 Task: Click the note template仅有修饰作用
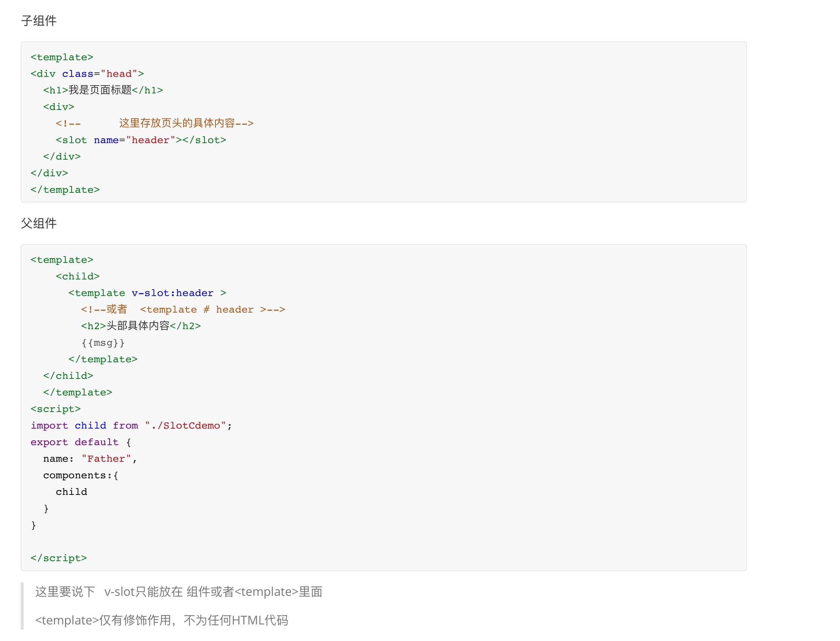[x=162, y=620]
